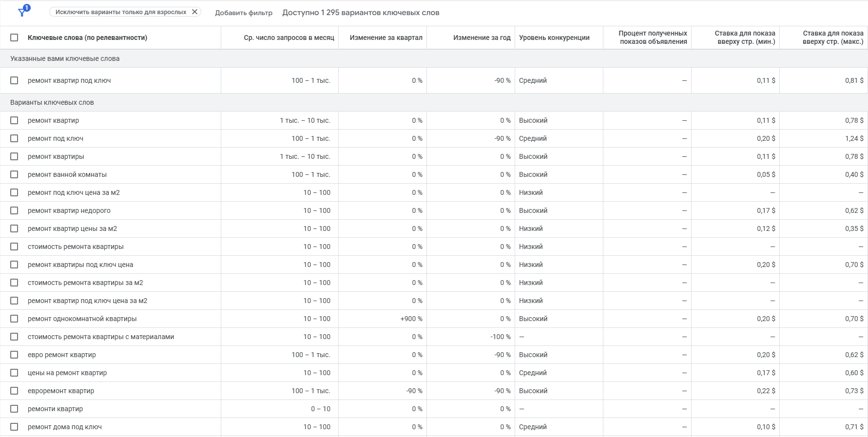Open the filter chip Исключить варианты только для взрослых

click(120, 12)
